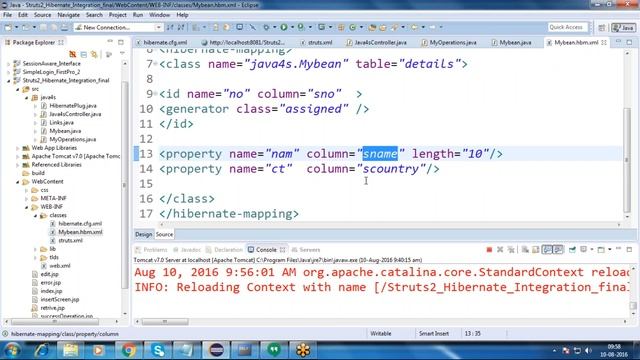Switch to the MyOperations.java tab
Viewport: 640px width, 360px height.
tap(449, 42)
